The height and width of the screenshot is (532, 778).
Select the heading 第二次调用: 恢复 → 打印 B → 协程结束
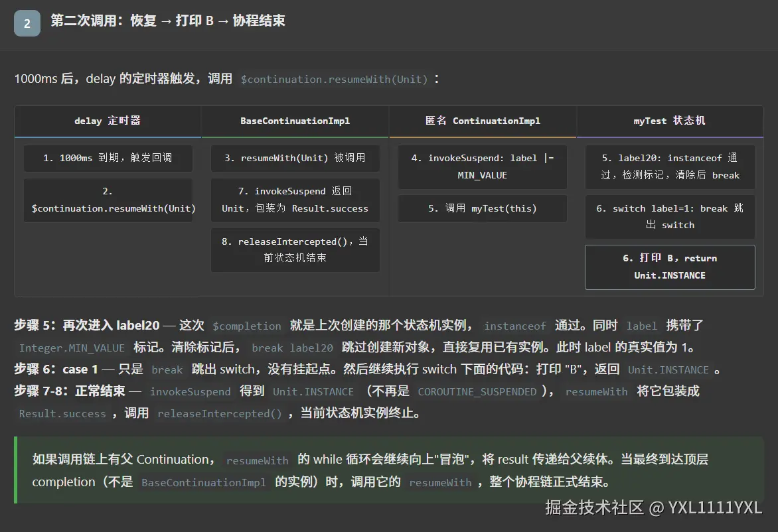coord(168,21)
